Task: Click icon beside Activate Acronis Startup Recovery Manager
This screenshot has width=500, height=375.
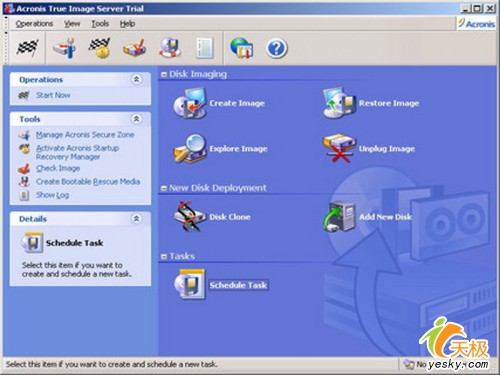Action: [24, 149]
